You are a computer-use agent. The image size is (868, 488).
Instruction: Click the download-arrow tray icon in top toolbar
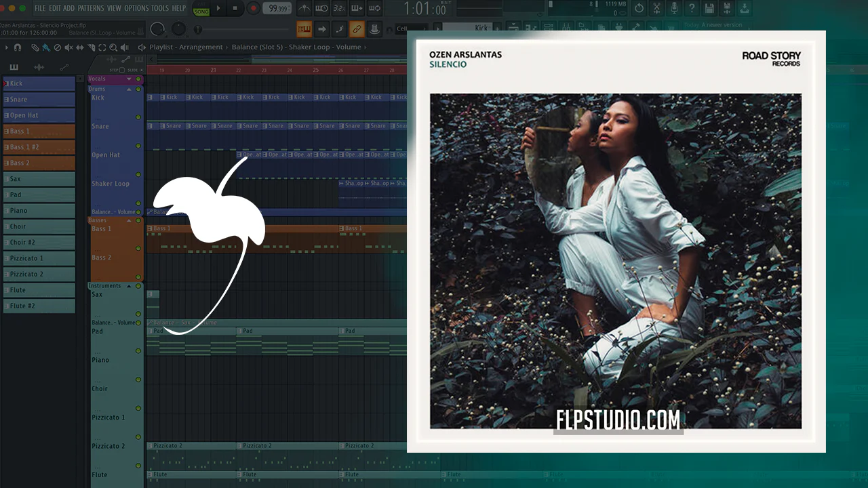coord(745,8)
